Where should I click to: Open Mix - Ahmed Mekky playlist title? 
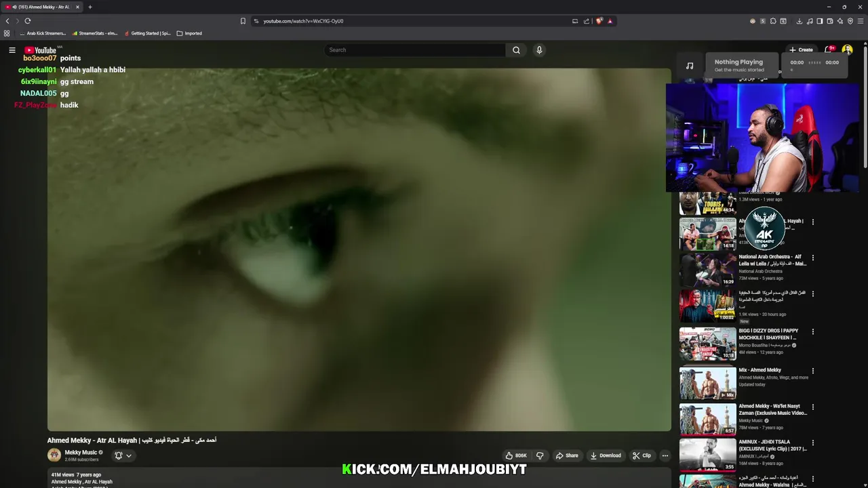[759, 370]
